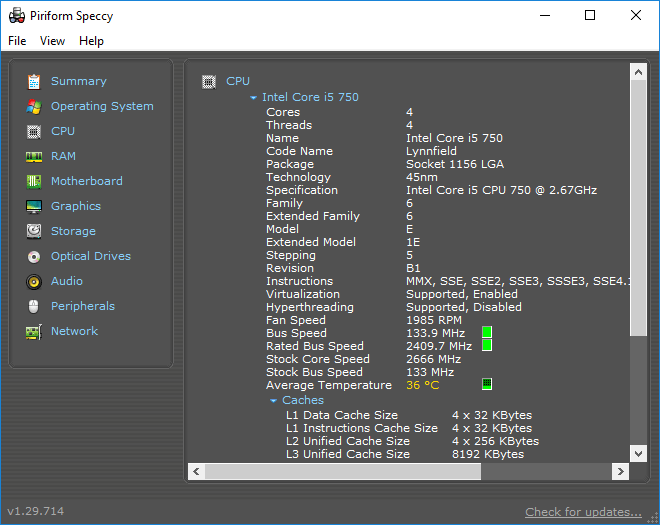Open the View menu

click(x=52, y=41)
